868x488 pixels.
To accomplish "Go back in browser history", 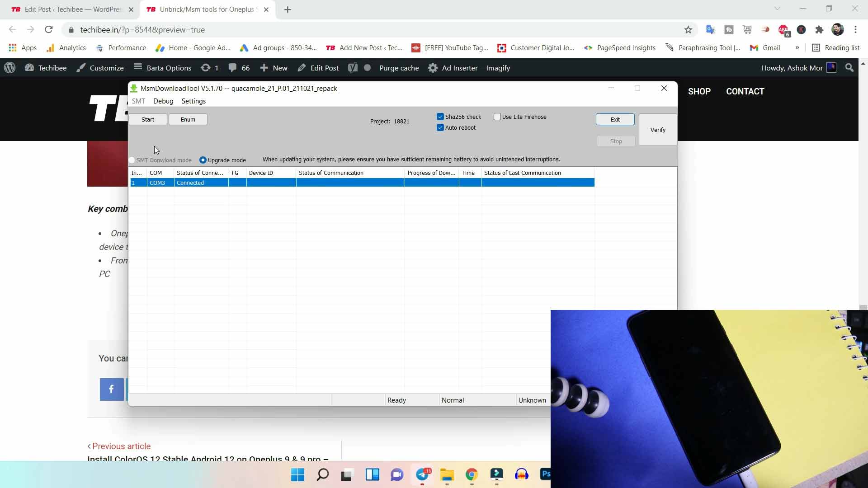I will 12,29.
